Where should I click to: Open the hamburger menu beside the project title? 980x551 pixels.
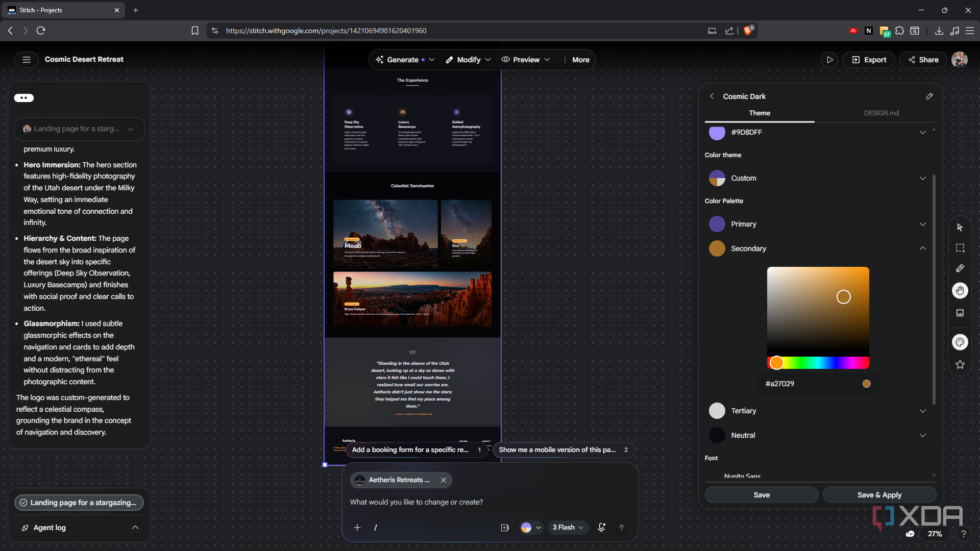click(27, 60)
